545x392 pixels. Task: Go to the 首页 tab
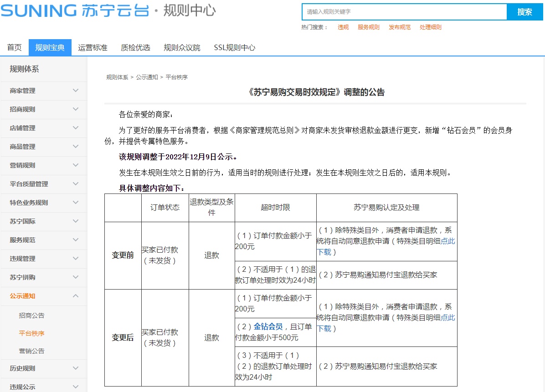14,47
